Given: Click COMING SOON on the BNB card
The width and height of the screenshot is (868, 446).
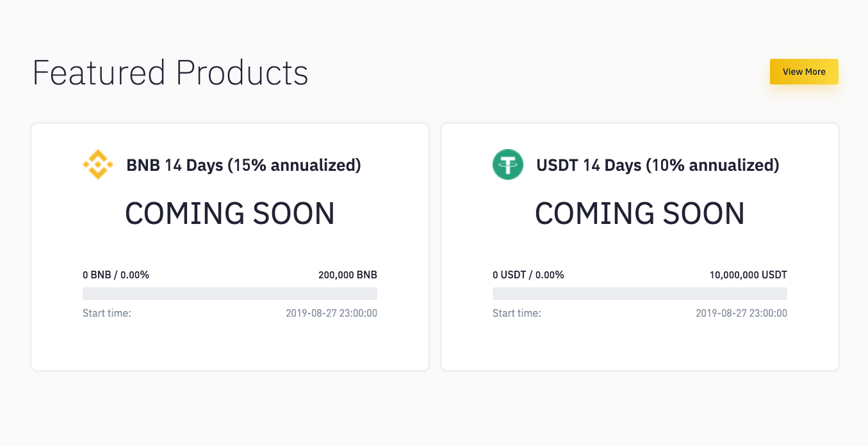Looking at the screenshot, I should [x=230, y=213].
